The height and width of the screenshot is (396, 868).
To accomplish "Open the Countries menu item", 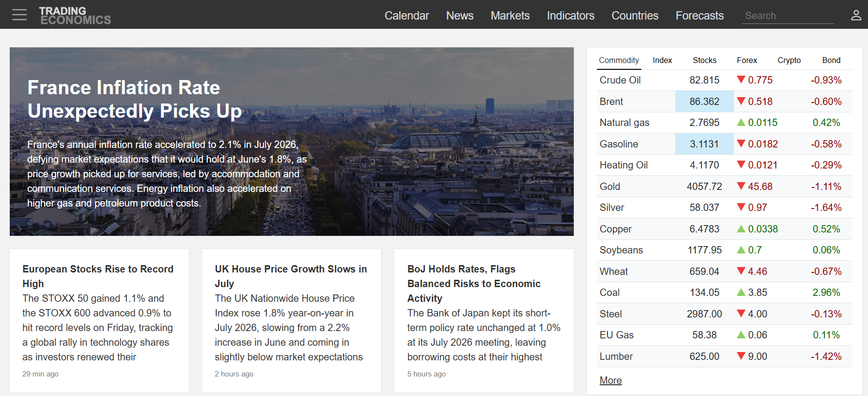I will pos(635,16).
